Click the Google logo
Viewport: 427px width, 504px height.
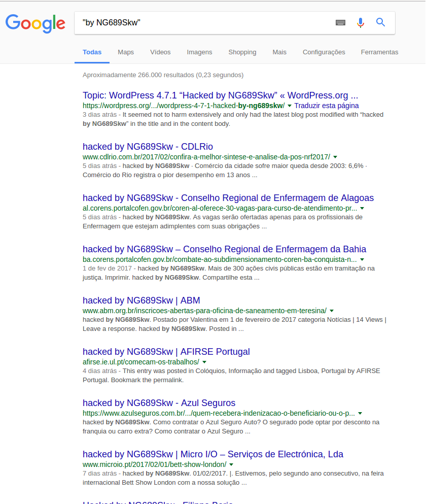coord(35,23)
